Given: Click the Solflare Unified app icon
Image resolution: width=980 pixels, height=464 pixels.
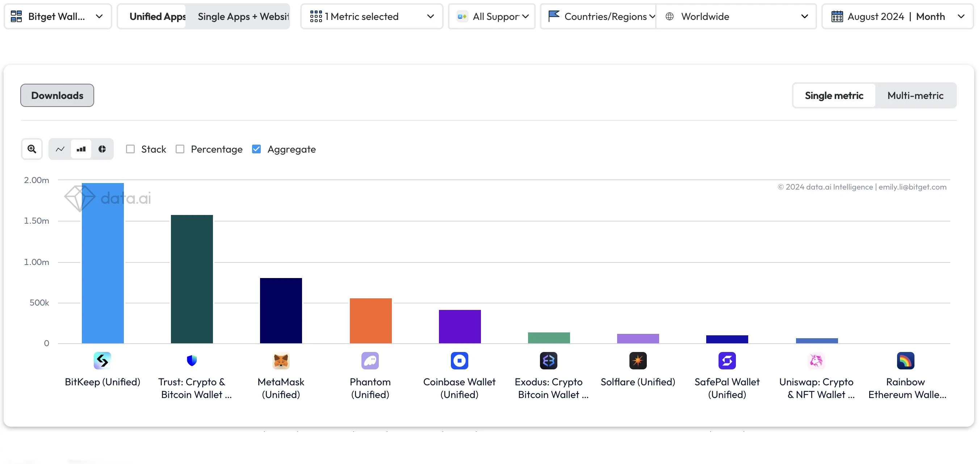Looking at the screenshot, I should coord(637,360).
